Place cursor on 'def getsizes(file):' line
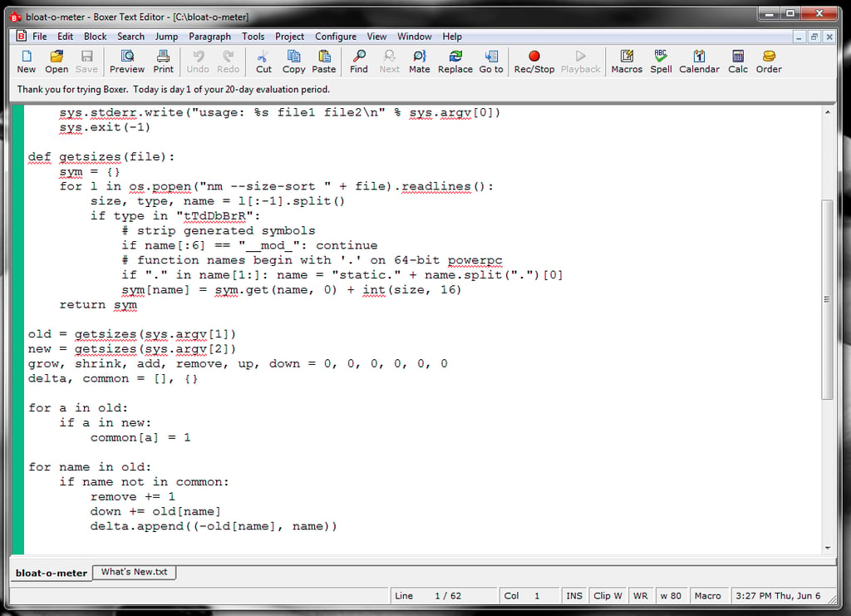 pos(101,157)
